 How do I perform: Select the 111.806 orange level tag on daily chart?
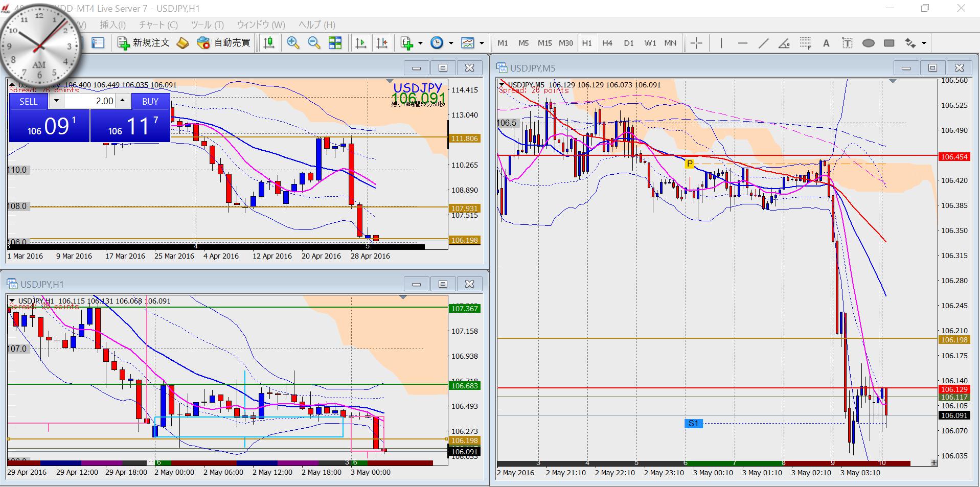(464, 138)
